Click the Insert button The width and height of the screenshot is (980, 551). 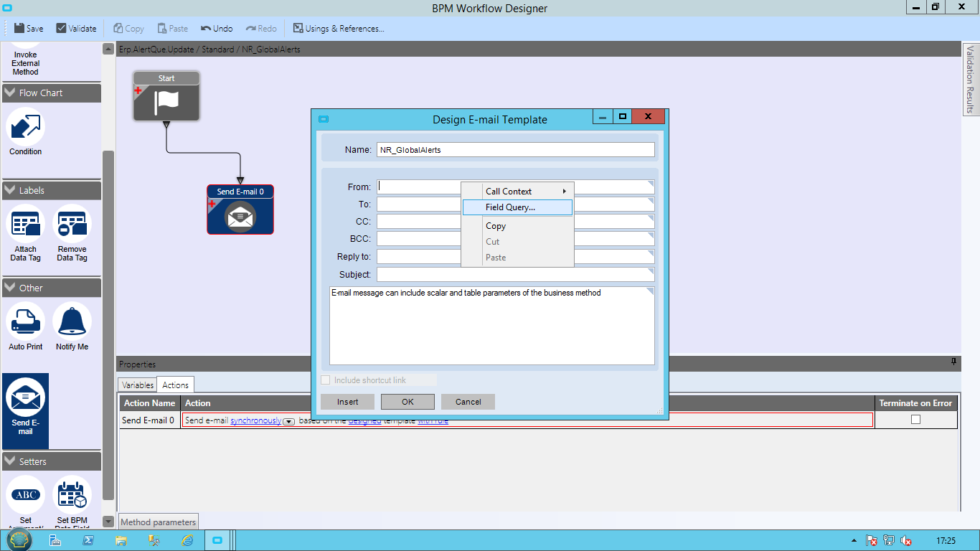coord(347,402)
